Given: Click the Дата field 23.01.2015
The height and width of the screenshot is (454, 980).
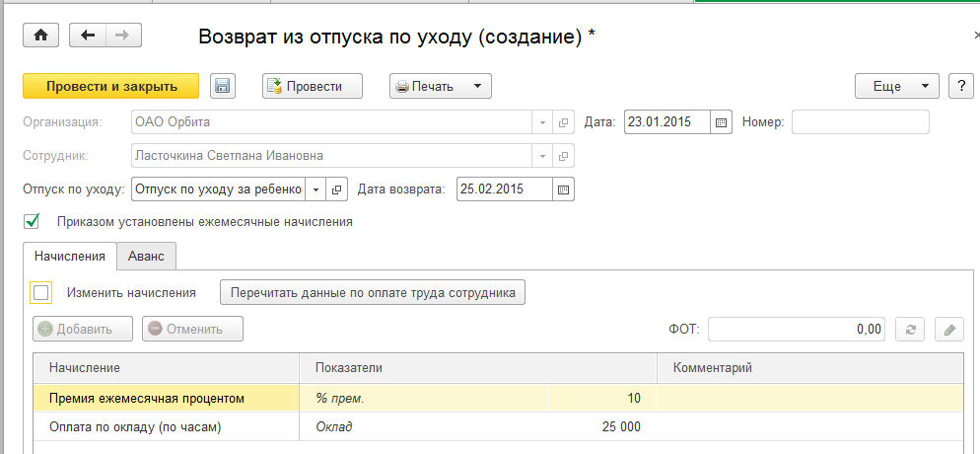Looking at the screenshot, I should coord(666,122).
